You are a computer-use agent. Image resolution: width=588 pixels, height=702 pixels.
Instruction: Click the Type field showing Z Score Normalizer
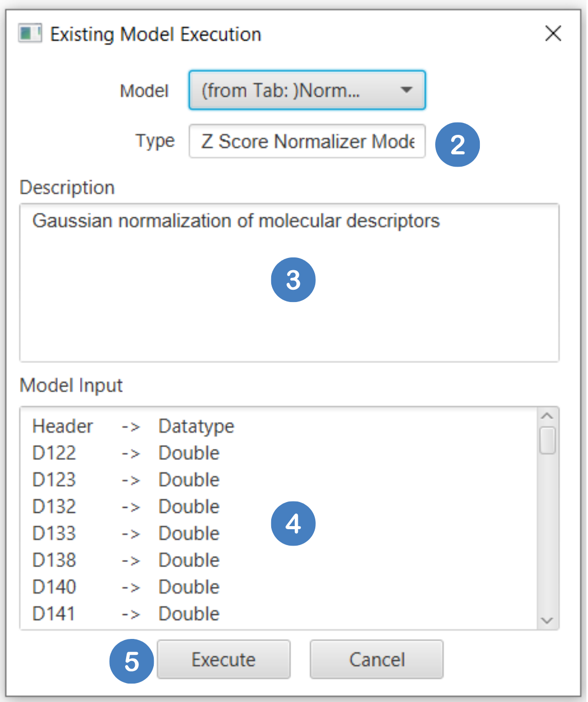[307, 141]
